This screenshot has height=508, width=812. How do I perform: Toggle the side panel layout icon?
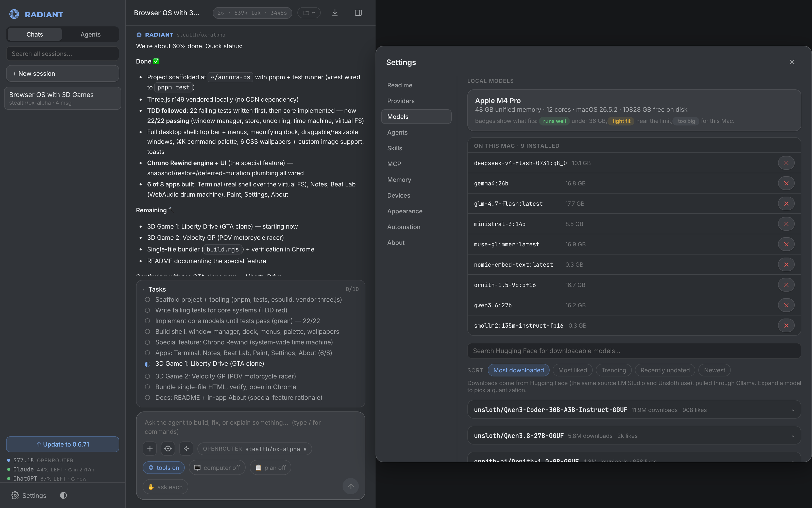point(358,13)
